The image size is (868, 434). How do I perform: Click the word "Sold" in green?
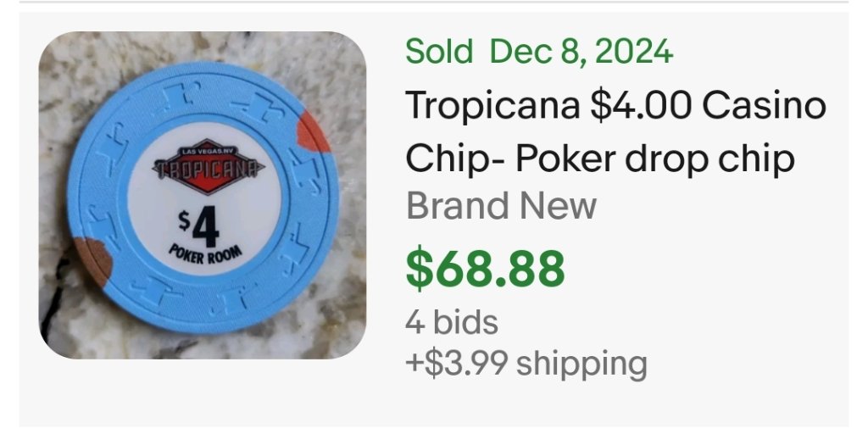pyautogui.click(x=439, y=53)
